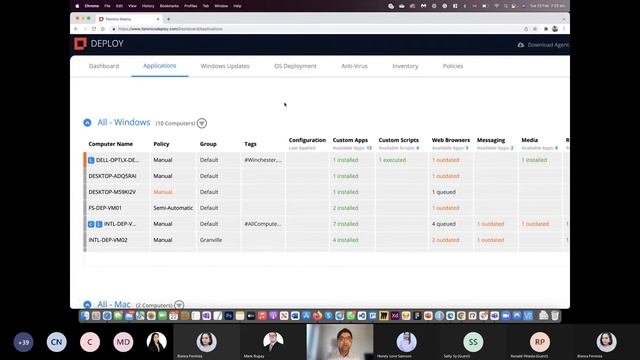Click the #Winchester tag cell
Viewport: 640px width, 360px height.
(x=263, y=160)
